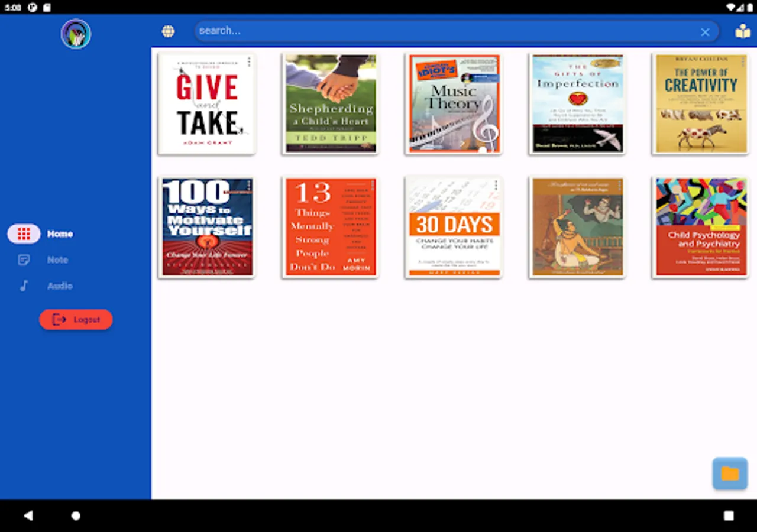The height and width of the screenshot is (532, 757).
Task: Open three-dot menu on Music Theory
Action: click(496, 61)
